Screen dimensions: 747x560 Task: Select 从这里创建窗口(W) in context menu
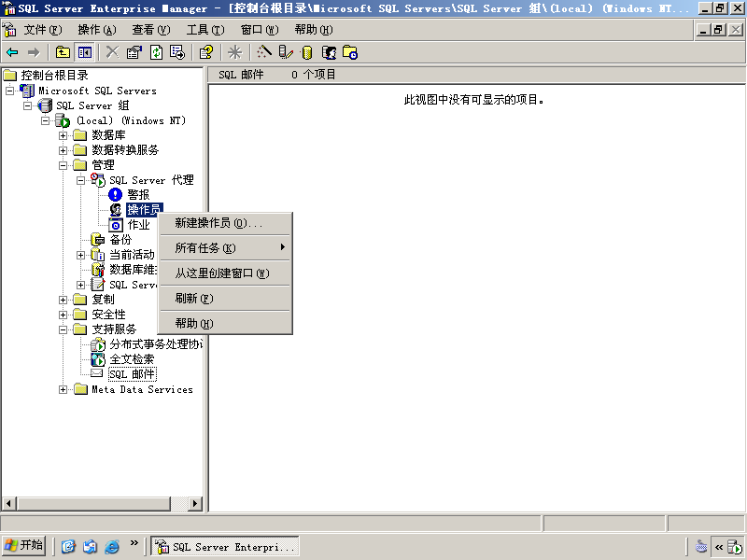pyautogui.click(x=225, y=273)
